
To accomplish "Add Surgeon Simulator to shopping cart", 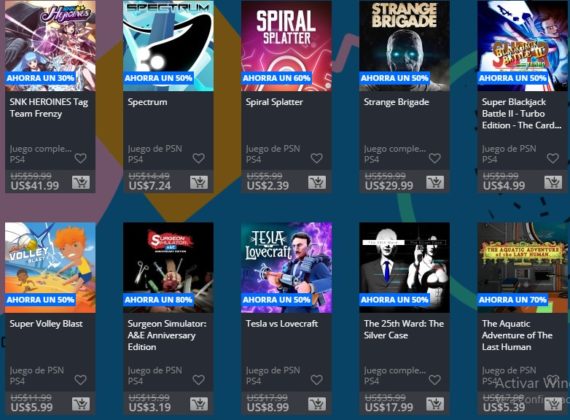I will pyautogui.click(x=199, y=404).
